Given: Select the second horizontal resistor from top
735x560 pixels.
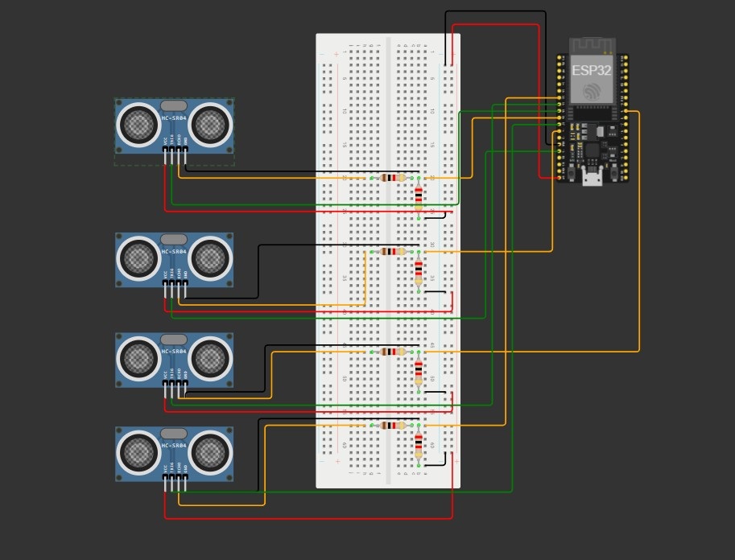Looking at the screenshot, I should point(393,251).
